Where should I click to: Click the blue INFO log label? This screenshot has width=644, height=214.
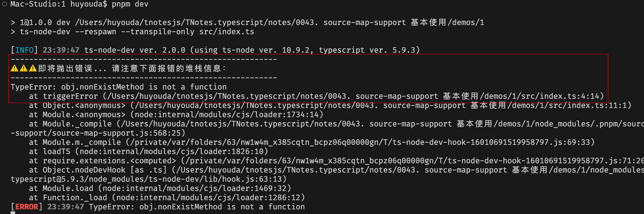[x=24, y=50]
